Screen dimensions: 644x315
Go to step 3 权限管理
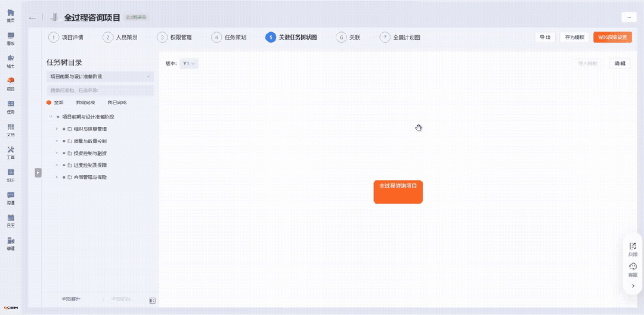pos(174,38)
